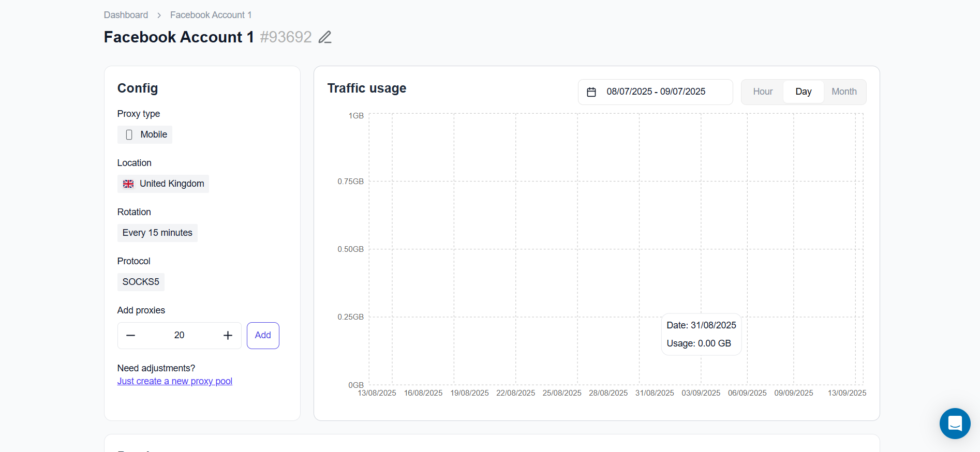Click the 'Date: 31/08/2025' tooltip text

[701, 325]
